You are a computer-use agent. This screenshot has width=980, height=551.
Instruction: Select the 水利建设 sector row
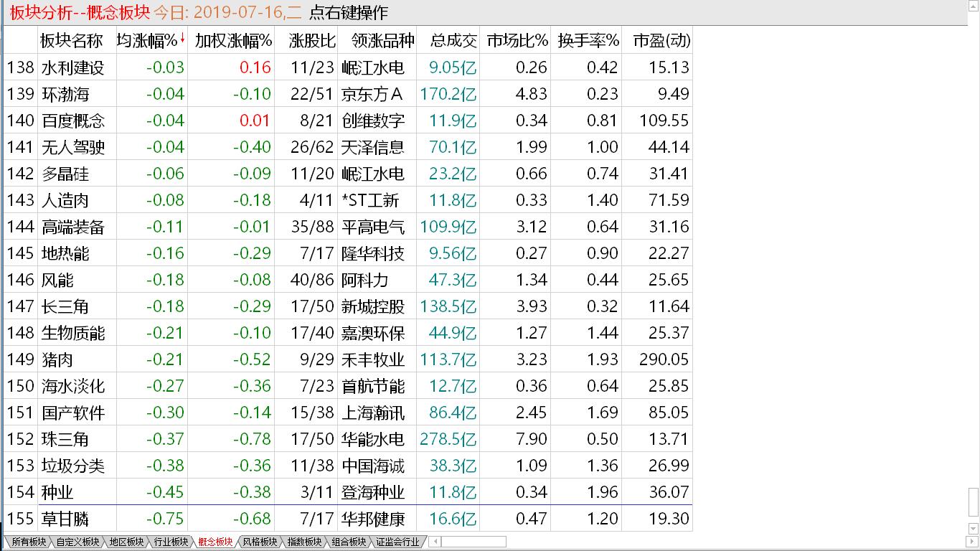coord(348,67)
